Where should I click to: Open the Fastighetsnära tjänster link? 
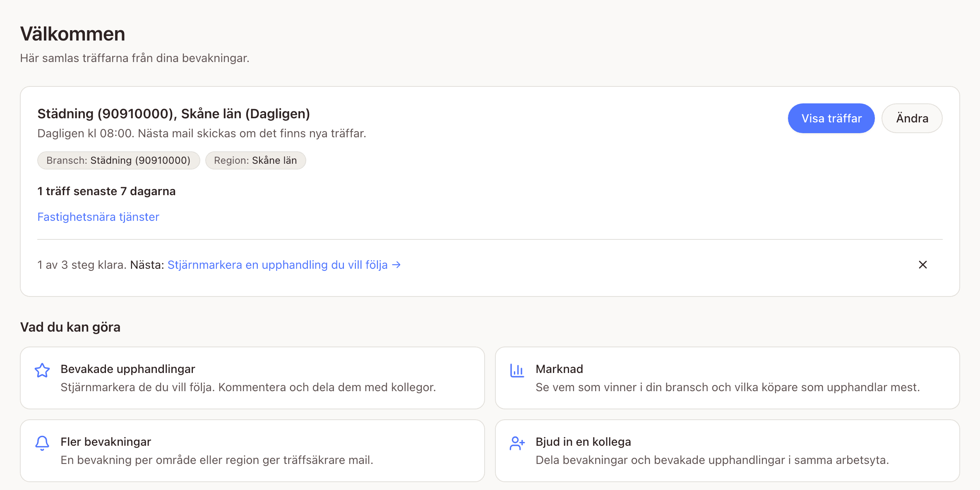[x=98, y=217]
